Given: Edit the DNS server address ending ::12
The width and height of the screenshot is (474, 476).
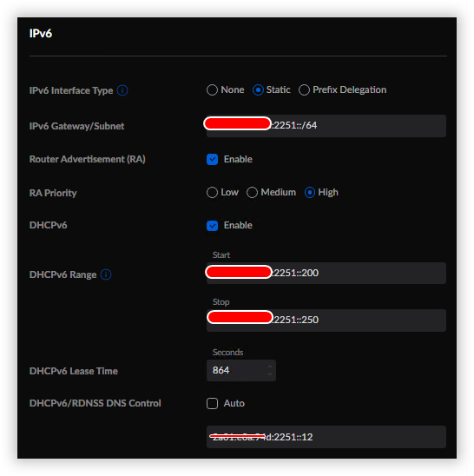Looking at the screenshot, I should [326, 437].
